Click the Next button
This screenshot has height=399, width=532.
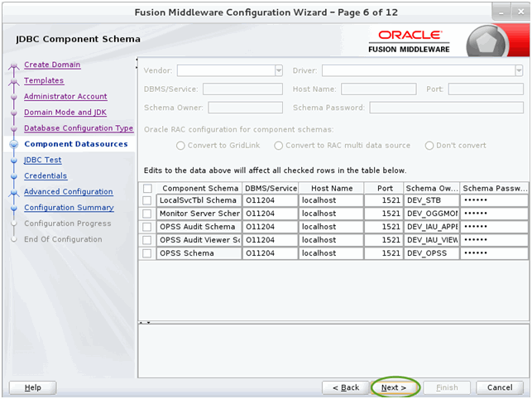[394, 387]
